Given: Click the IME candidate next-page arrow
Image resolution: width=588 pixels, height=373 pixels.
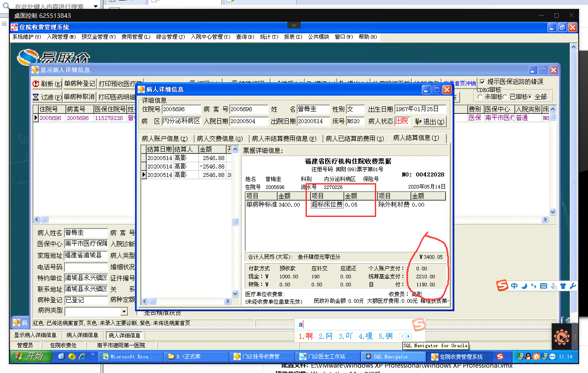Looking at the screenshot, I should click(408, 337).
